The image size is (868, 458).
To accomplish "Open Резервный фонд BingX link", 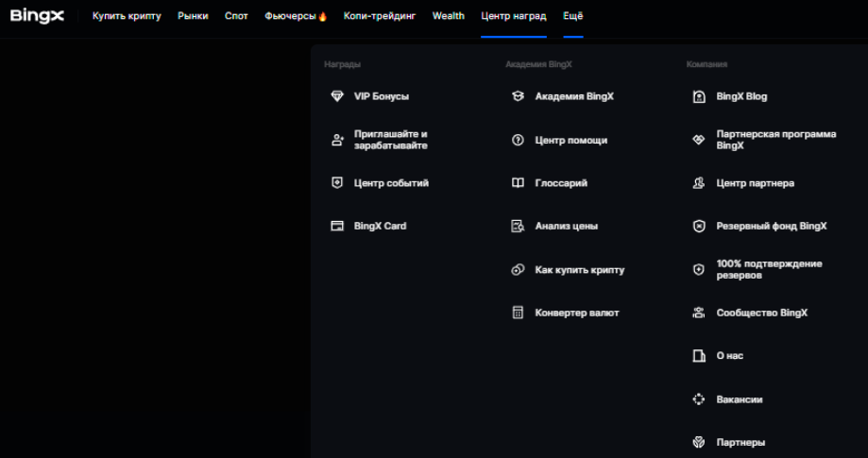I will [772, 227].
